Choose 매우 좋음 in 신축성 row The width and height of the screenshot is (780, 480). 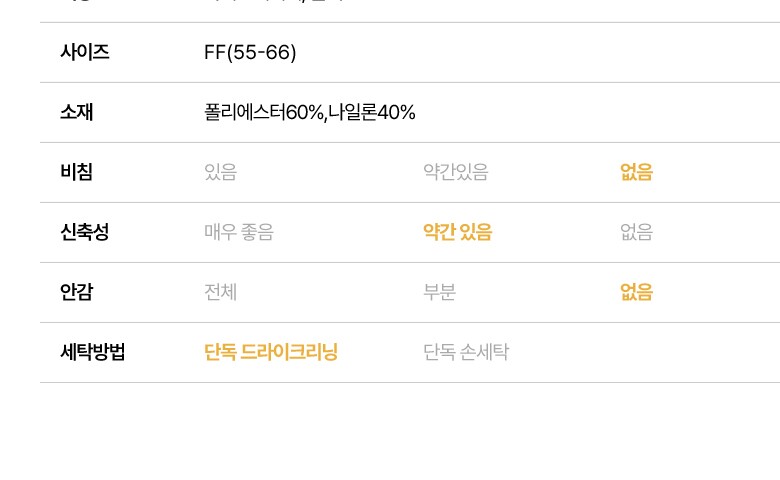(238, 232)
